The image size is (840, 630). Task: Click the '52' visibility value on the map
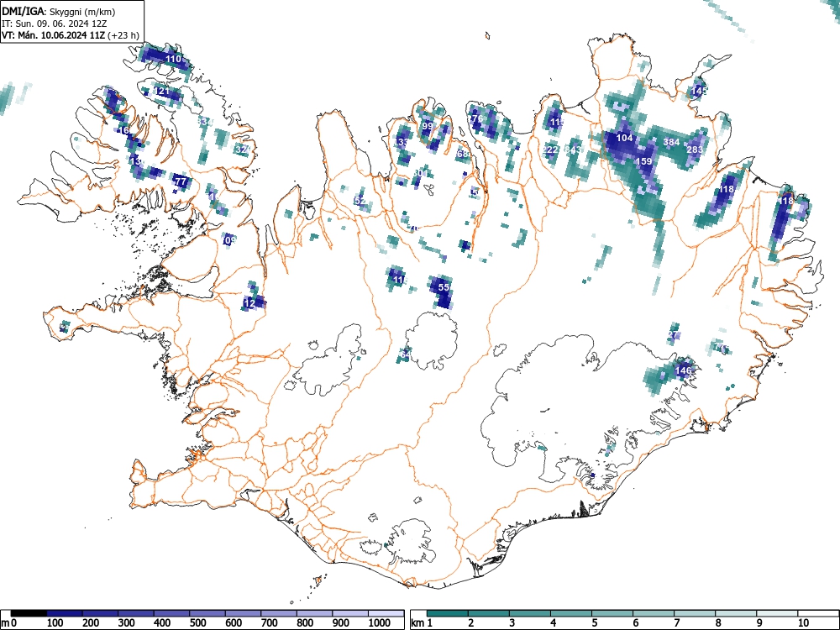360,202
